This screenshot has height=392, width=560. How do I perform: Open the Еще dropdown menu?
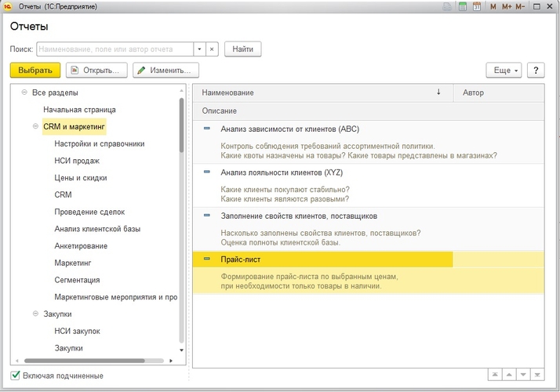click(504, 71)
